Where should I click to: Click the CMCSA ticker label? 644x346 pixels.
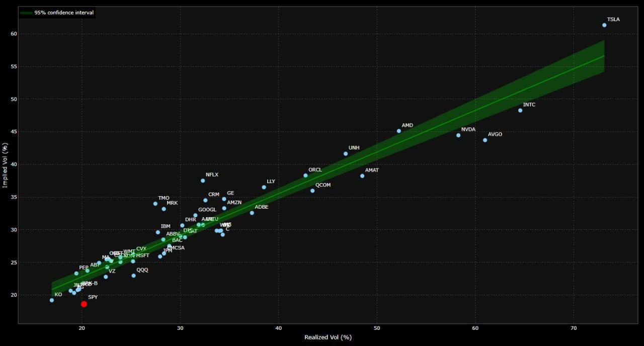(x=177, y=248)
